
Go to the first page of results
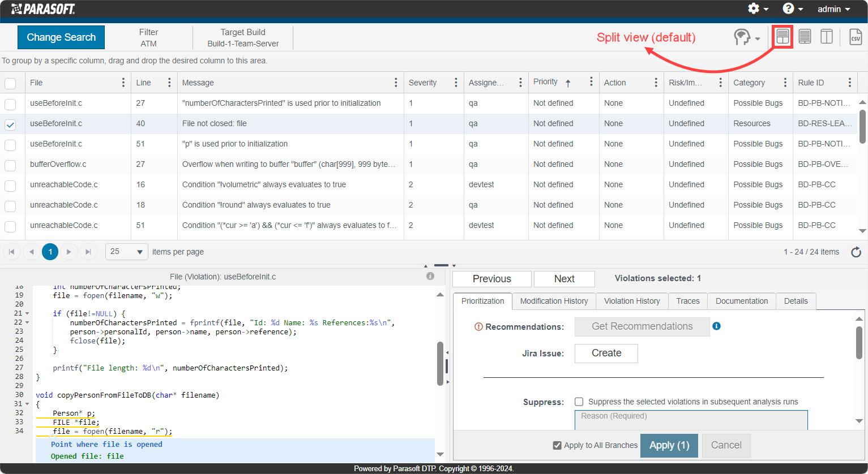tap(11, 252)
